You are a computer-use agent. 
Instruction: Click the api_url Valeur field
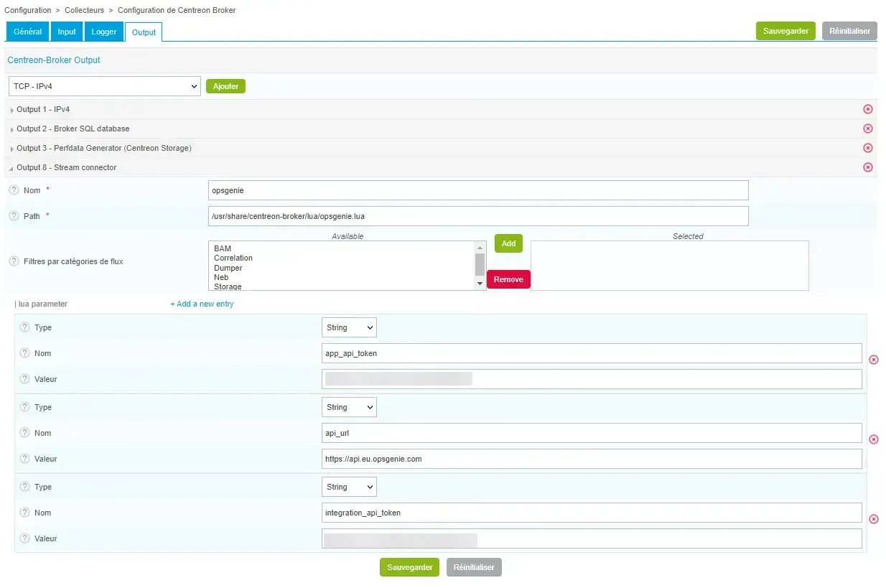click(592, 459)
